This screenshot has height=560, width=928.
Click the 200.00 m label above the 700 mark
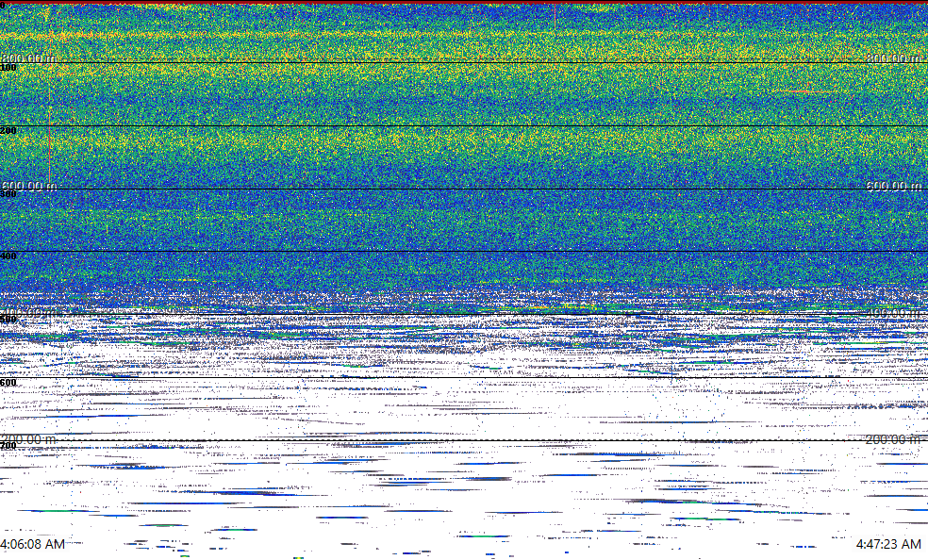pyautogui.click(x=28, y=438)
